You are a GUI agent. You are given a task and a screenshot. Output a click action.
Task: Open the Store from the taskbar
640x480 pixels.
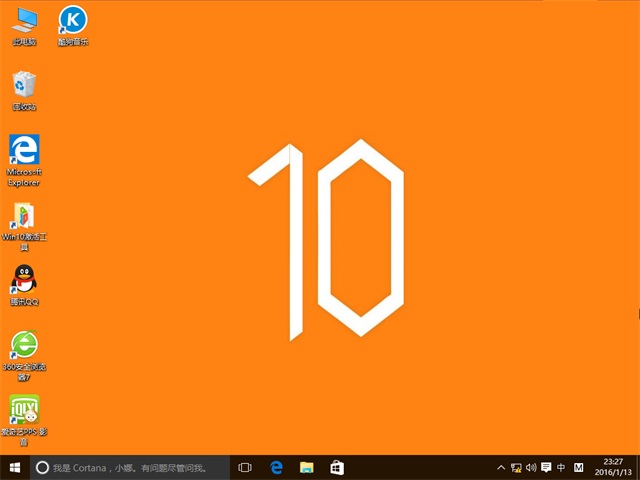pyautogui.click(x=337, y=467)
